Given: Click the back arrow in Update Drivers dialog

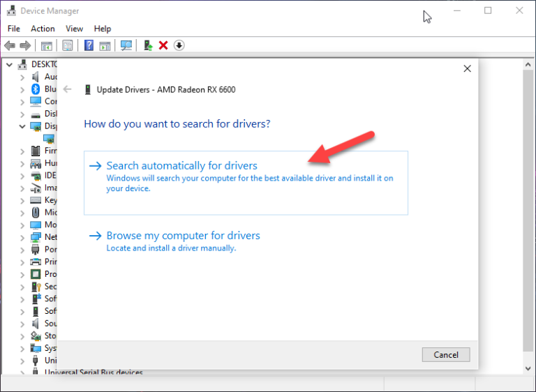Looking at the screenshot, I should pos(67,89).
